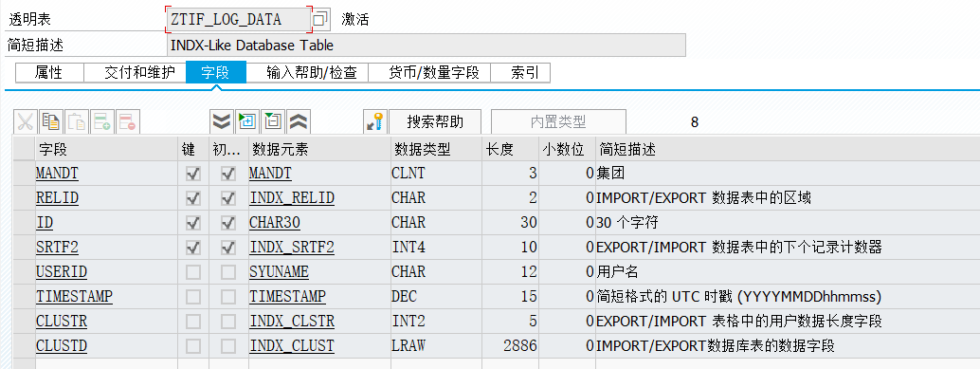The height and width of the screenshot is (369, 980).
Task: Toggle initial value checkbox for TIMESTAMP
Action: tap(228, 297)
